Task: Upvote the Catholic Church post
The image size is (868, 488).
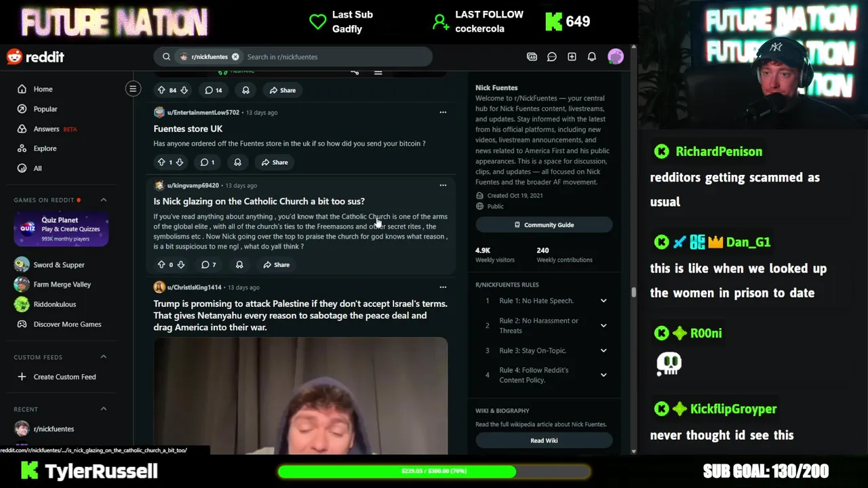Action: click(x=161, y=265)
